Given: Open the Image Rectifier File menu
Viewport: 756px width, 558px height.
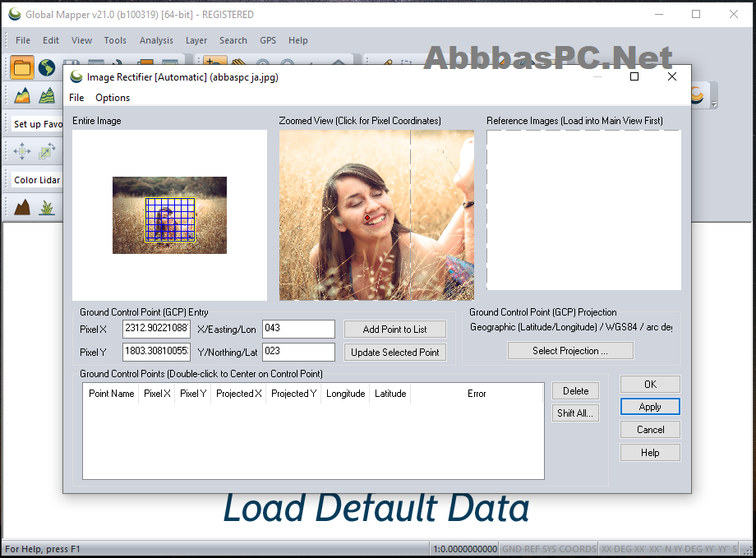Looking at the screenshot, I should point(76,98).
